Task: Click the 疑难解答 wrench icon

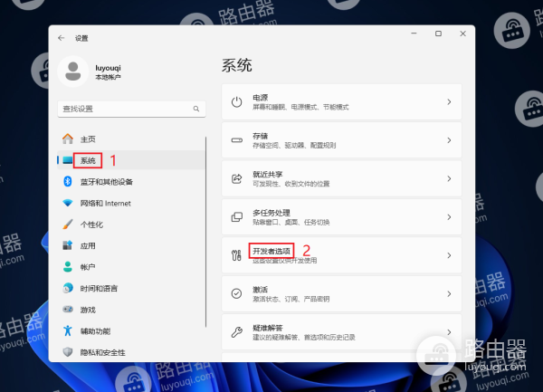Action: pos(236,332)
